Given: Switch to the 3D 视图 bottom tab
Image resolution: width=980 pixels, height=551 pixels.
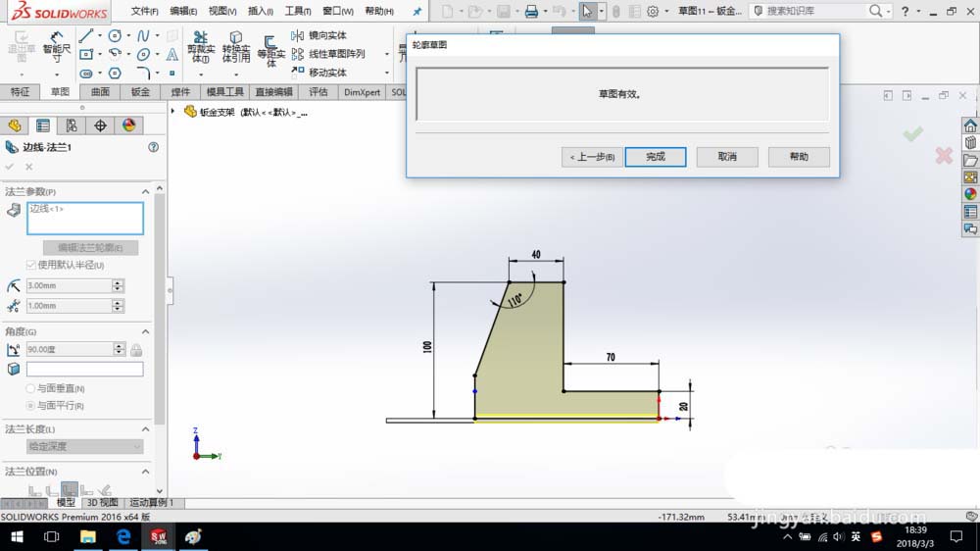Looking at the screenshot, I should (x=103, y=502).
